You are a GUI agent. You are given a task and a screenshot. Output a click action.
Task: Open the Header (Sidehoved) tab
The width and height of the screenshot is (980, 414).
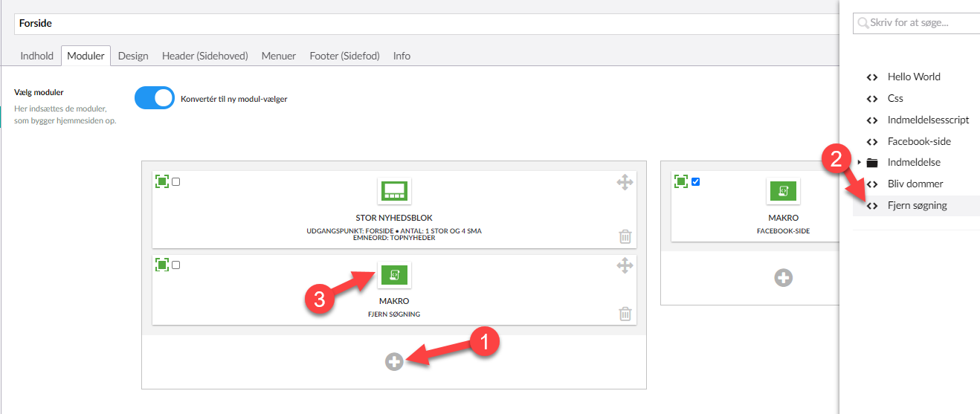tap(204, 56)
